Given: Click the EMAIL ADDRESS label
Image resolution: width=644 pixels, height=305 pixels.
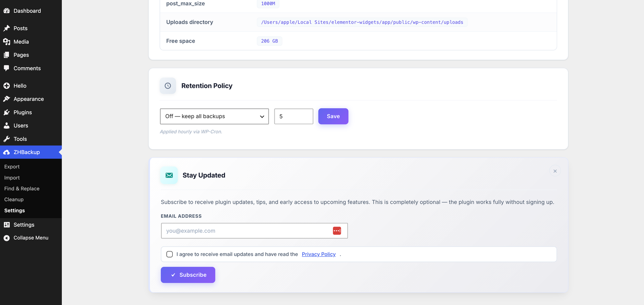Looking at the screenshot, I should click(181, 216).
